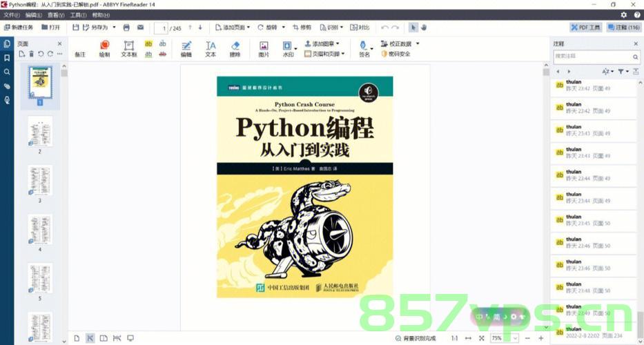Screen dimensions: 644x345
Task: Click the Text (文本) tool
Action: pos(211,49)
